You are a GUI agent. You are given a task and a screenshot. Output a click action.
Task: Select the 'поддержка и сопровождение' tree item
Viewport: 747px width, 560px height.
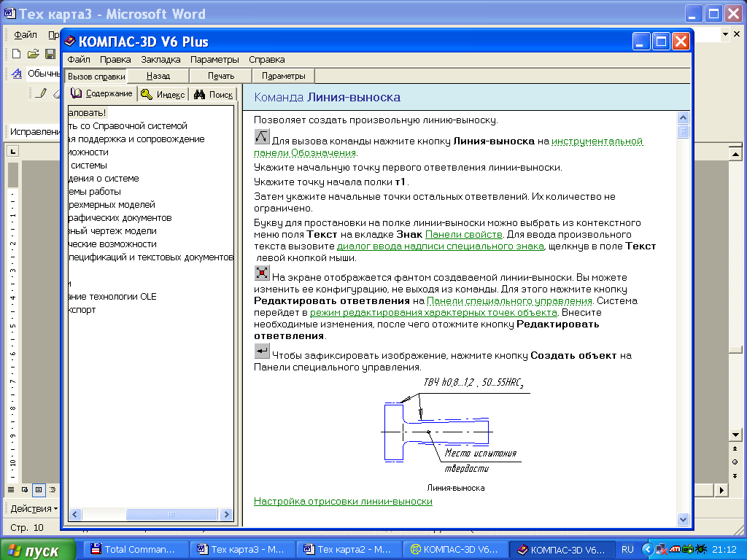[136, 139]
